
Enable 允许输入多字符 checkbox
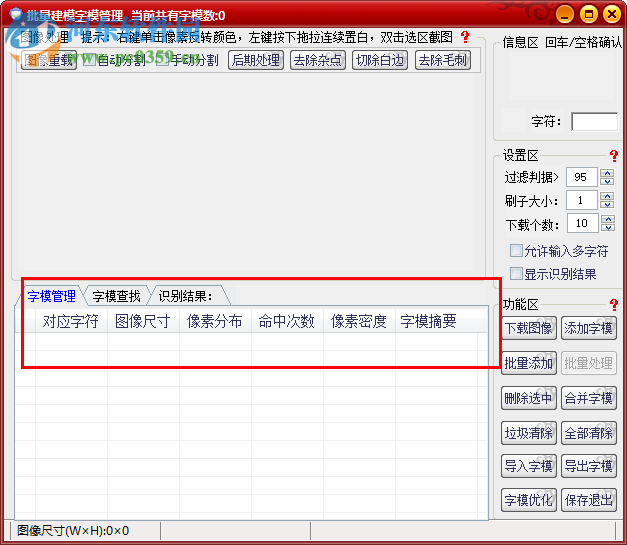[x=516, y=251]
